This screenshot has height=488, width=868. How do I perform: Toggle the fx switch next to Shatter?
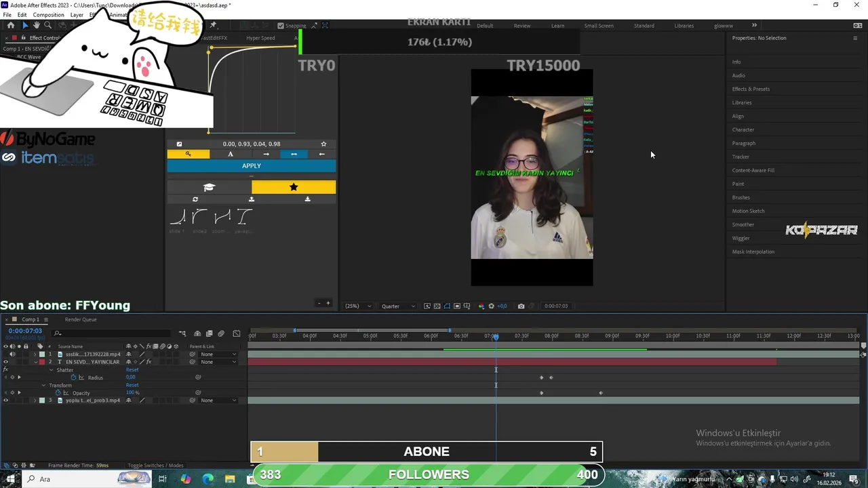click(5, 370)
